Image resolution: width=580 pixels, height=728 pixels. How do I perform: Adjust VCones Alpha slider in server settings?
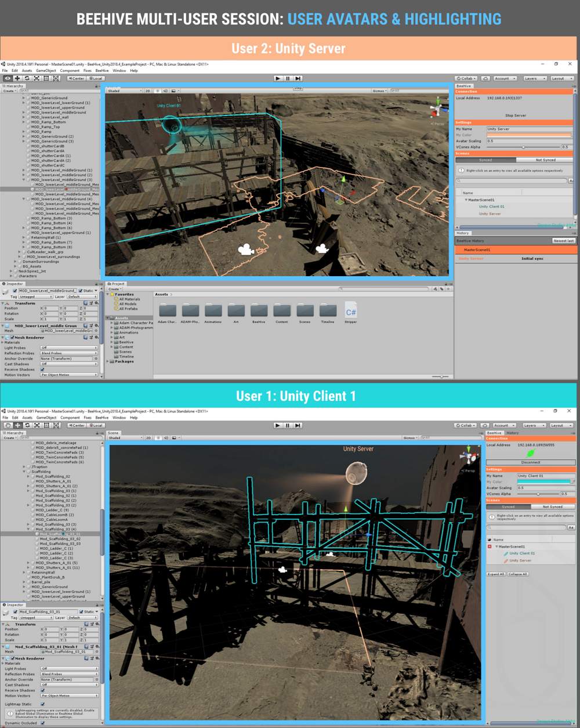pos(523,147)
